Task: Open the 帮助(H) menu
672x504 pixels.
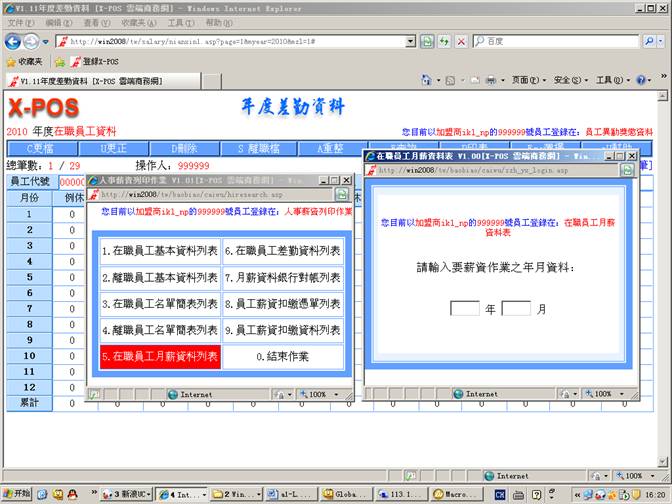Action: 217,22
